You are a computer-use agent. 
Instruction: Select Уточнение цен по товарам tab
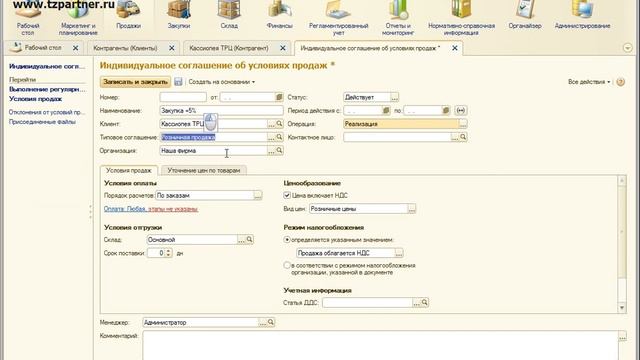pos(204,170)
